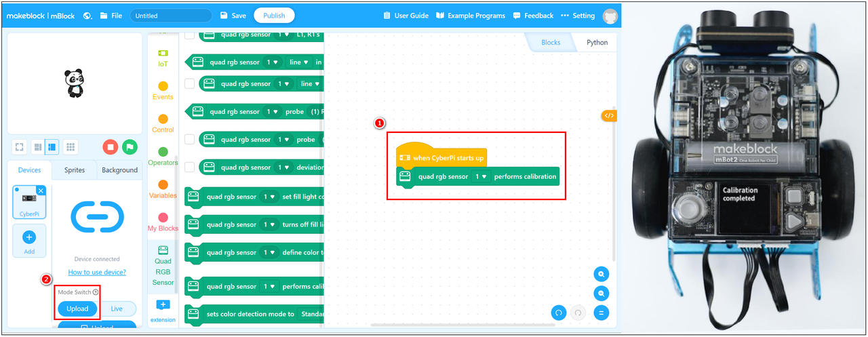Viewport: 868px width, 337px height.
Task: Open '1' dropdown in 'set fill light' block
Action: pyautogui.click(x=269, y=197)
